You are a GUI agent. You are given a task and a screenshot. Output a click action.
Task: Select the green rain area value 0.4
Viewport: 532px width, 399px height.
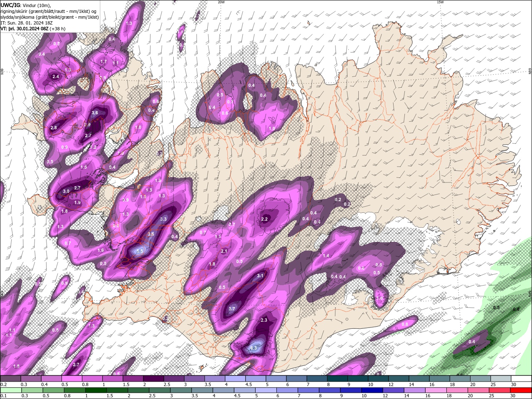472,342
